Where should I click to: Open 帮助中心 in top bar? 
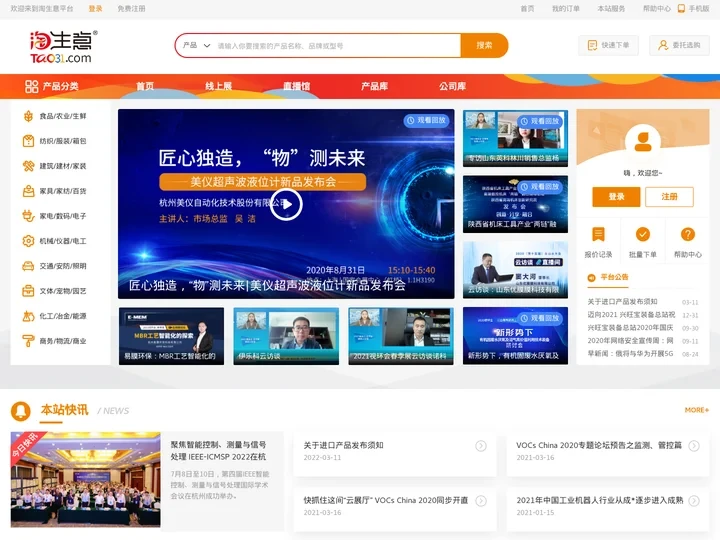pos(657,8)
